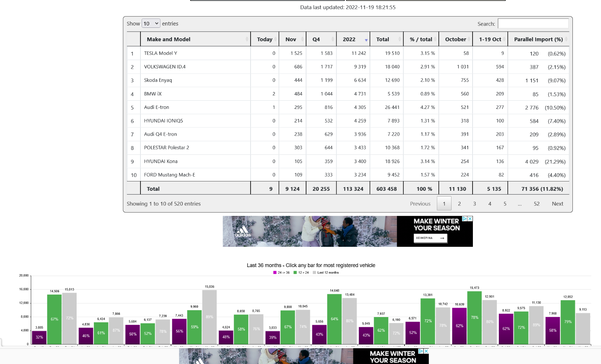Click the 15,836 gray chart bar
601x364 pixels.
(209, 317)
